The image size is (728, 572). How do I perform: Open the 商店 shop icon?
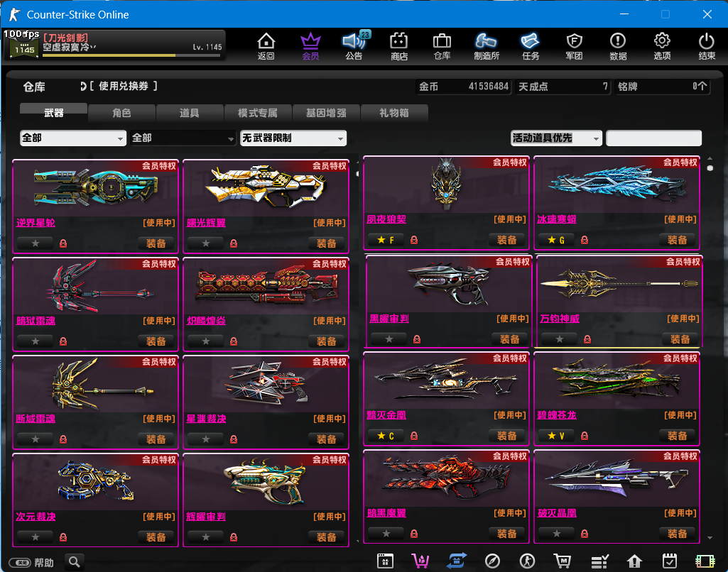[x=399, y=46]
